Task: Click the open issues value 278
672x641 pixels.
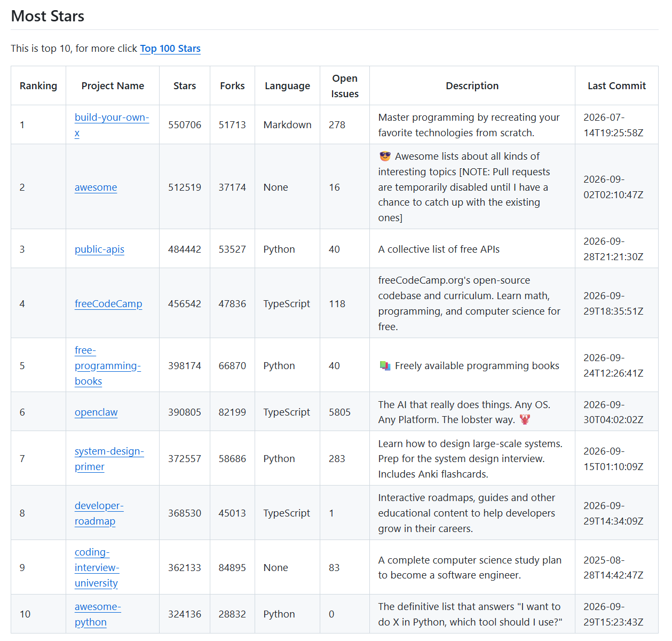Action: coord(337,125)
